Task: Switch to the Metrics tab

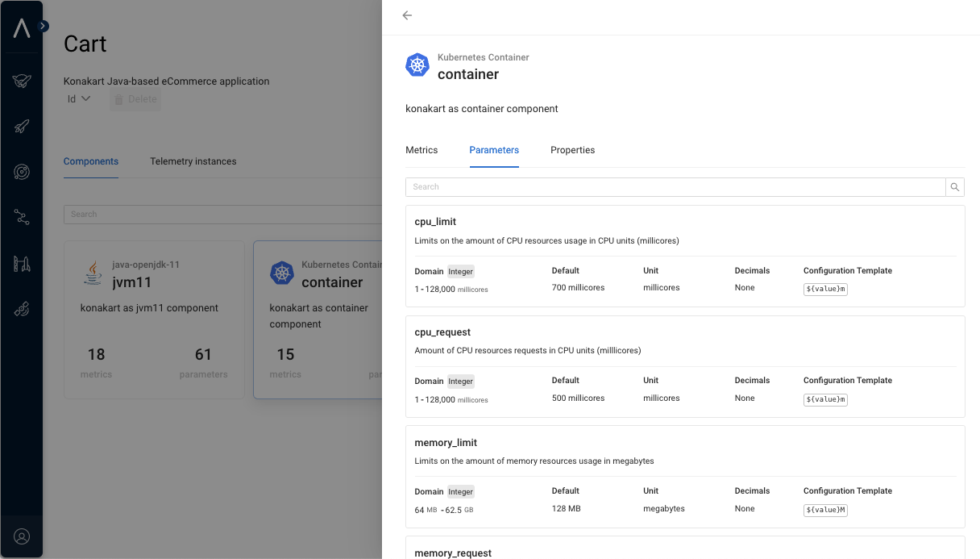Action: pos(421,150)
